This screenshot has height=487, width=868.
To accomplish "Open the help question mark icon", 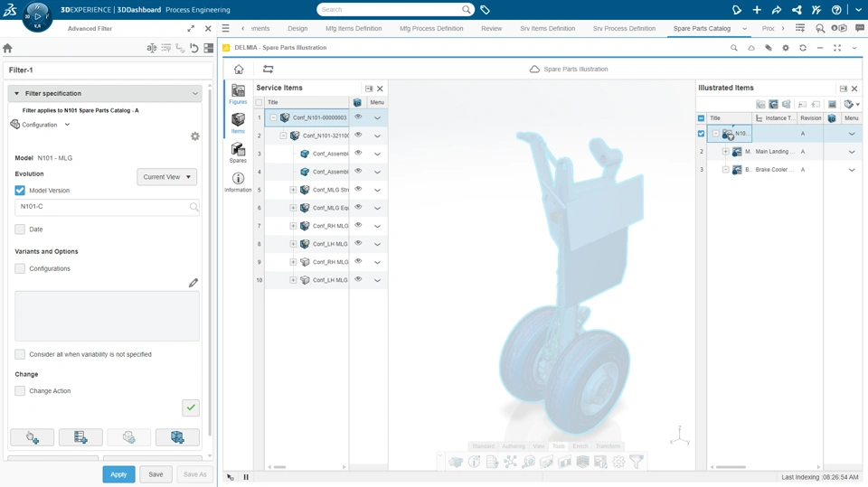I will click(x=836, y=10).
